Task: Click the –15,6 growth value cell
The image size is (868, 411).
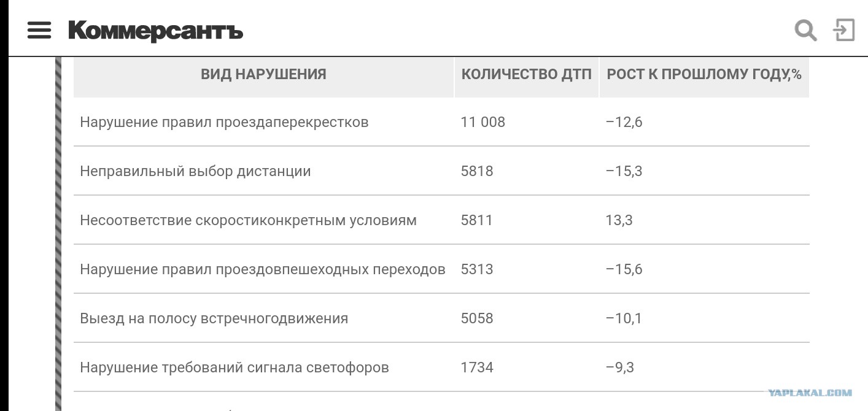Action: (624, 269)
